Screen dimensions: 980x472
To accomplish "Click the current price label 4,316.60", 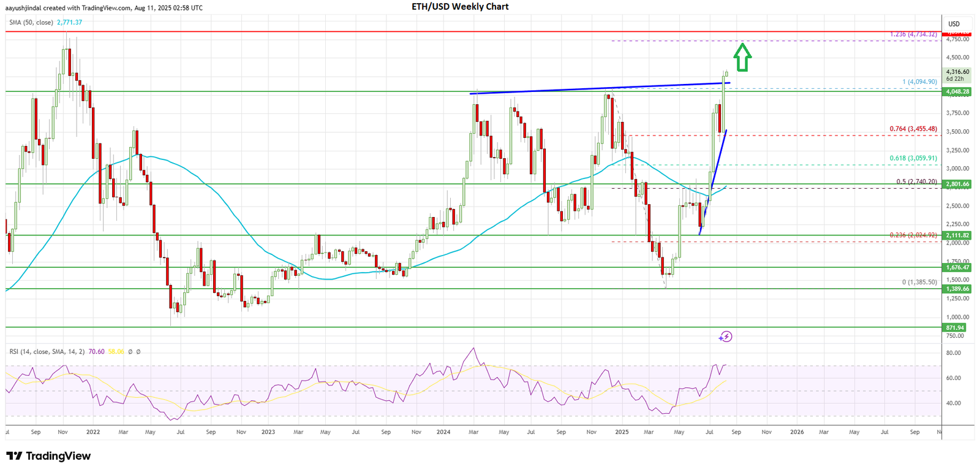I will coord(959,72).
